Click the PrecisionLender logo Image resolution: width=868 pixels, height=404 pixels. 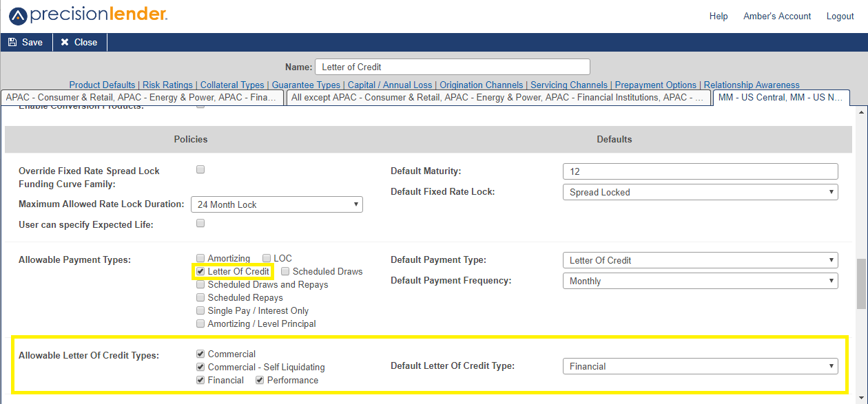click(x=87, y=15)
